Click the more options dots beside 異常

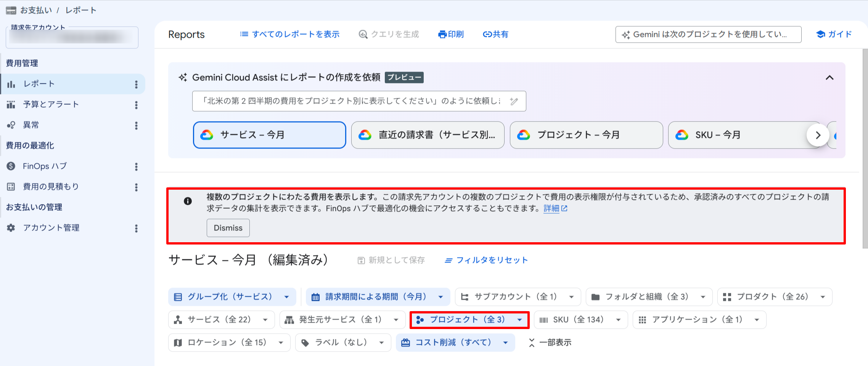point(136,125)
